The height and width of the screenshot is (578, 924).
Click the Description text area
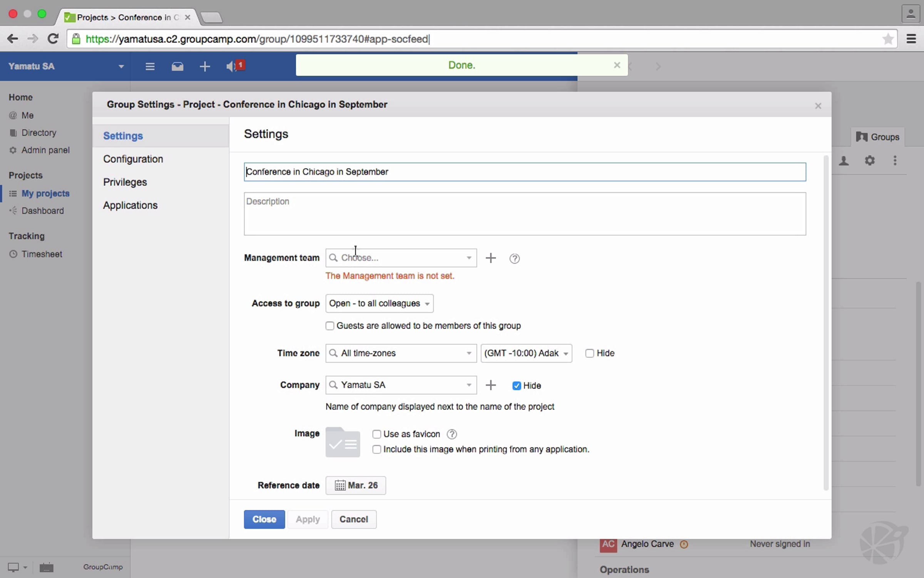[524, 214]
